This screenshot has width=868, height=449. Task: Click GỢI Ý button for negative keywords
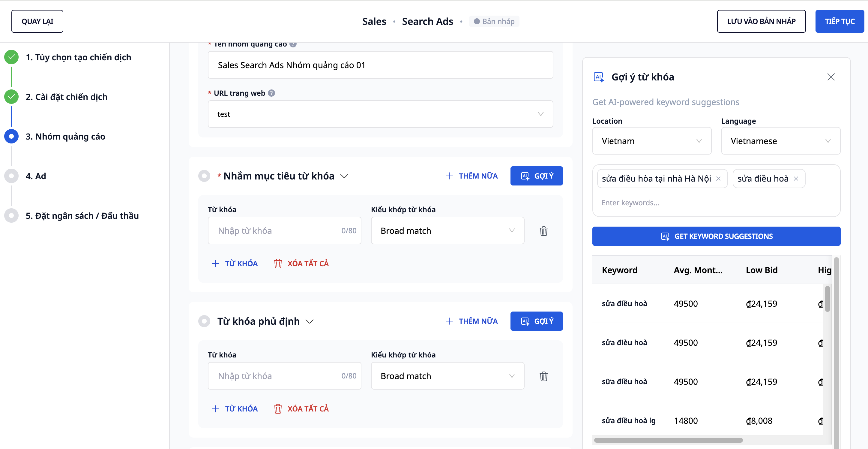pos(536,321)
